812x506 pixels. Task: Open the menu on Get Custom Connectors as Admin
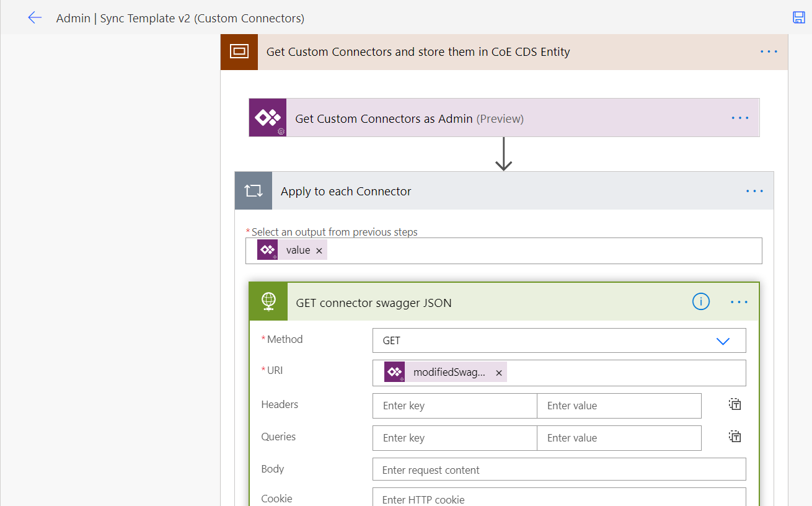tap(740, 117)
